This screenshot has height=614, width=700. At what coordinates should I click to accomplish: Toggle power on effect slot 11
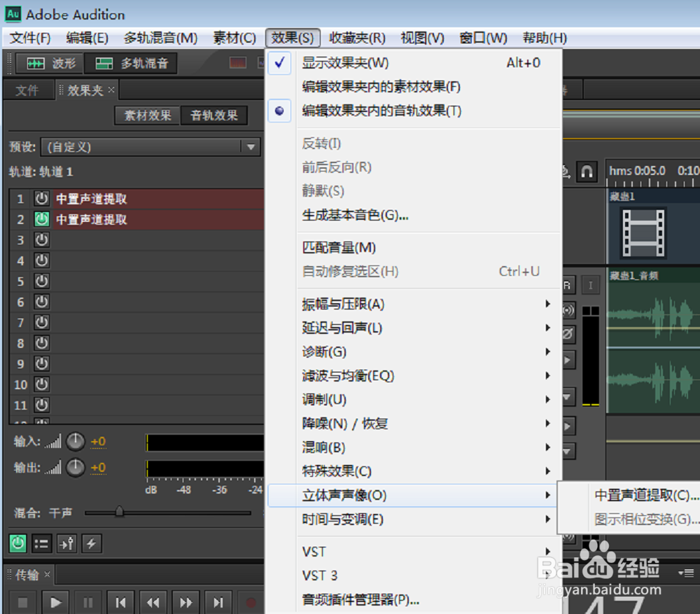(x=41, y=405)
